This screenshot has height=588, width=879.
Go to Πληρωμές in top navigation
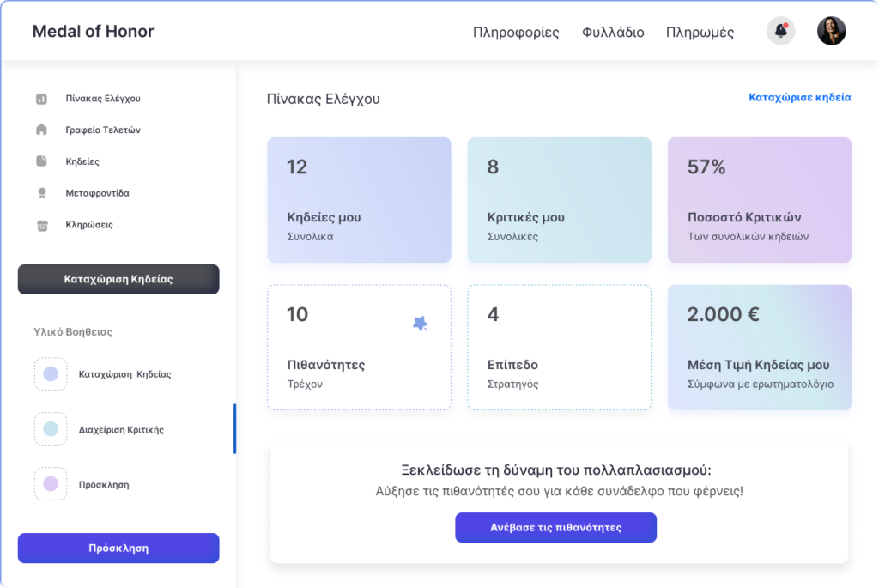point(700,33)
